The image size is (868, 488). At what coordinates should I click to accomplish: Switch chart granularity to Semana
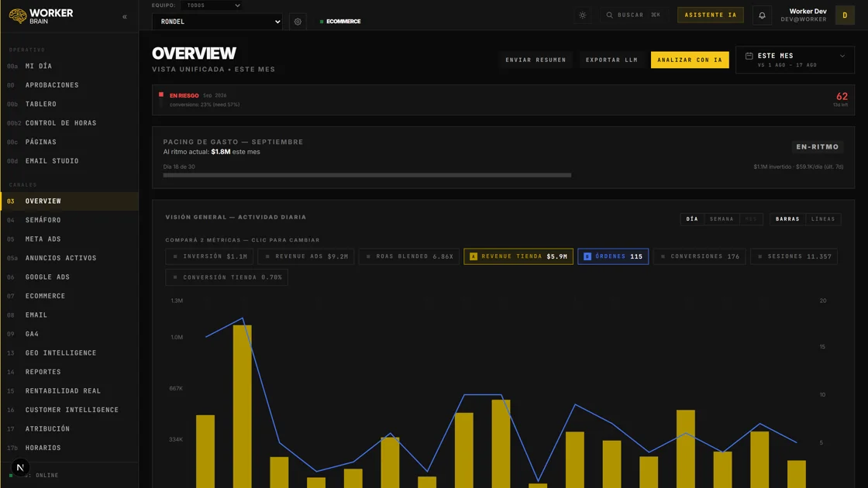722,219
